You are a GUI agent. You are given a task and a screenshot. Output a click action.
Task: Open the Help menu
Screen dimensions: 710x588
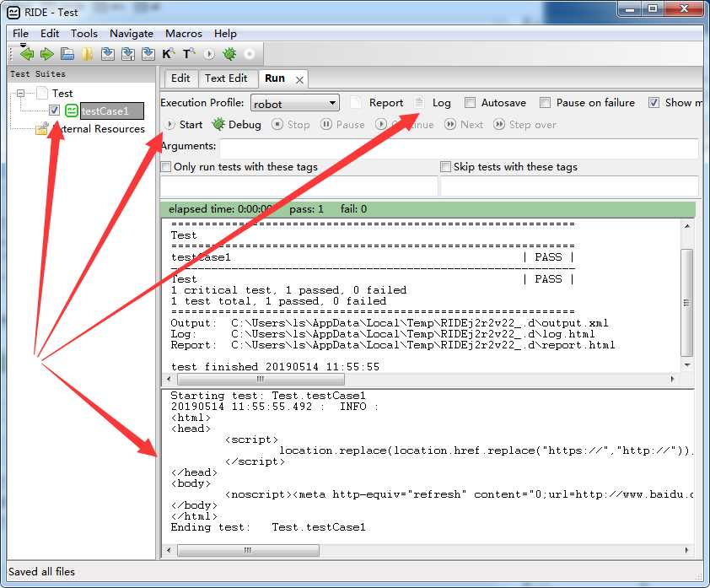(225, 34)
